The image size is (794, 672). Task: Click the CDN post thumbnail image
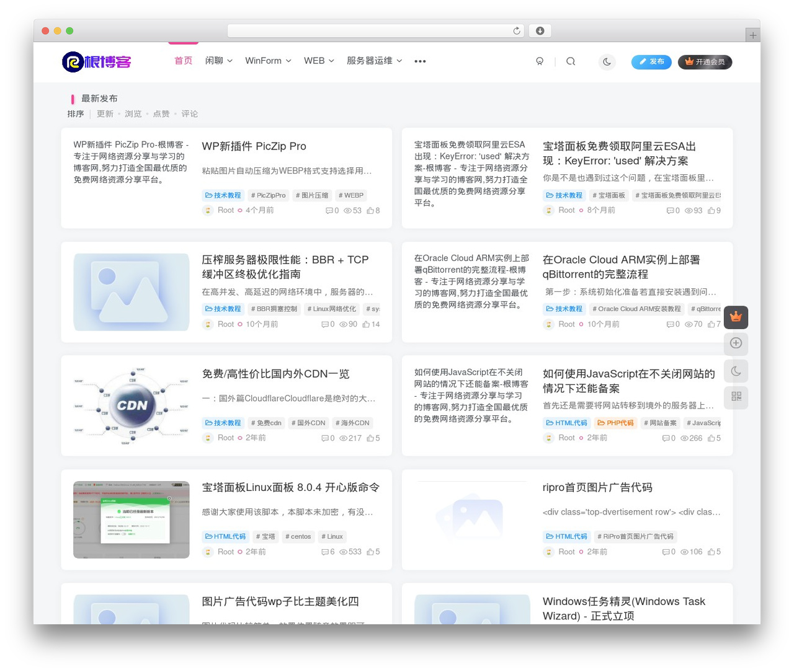pyautogui.click(x=132, y=405)
